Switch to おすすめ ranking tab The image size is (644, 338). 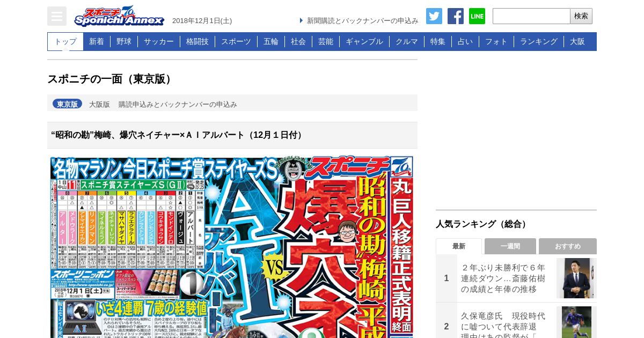pyautogui.click(x=568, y=246)
